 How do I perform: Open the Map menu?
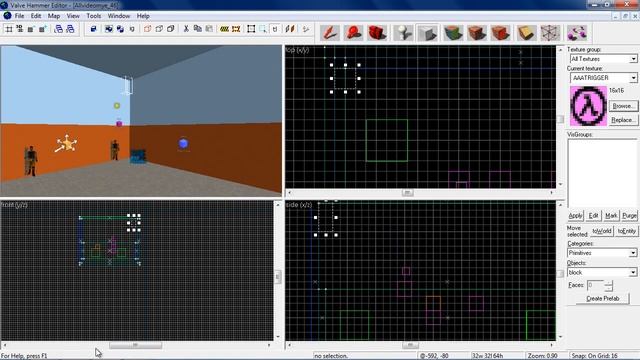(54, 16)
